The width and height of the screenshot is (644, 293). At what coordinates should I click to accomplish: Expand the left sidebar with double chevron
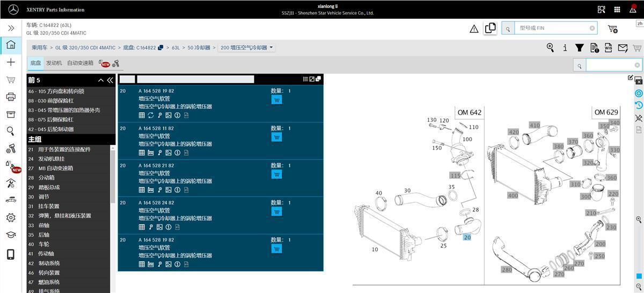click(11, 28)
